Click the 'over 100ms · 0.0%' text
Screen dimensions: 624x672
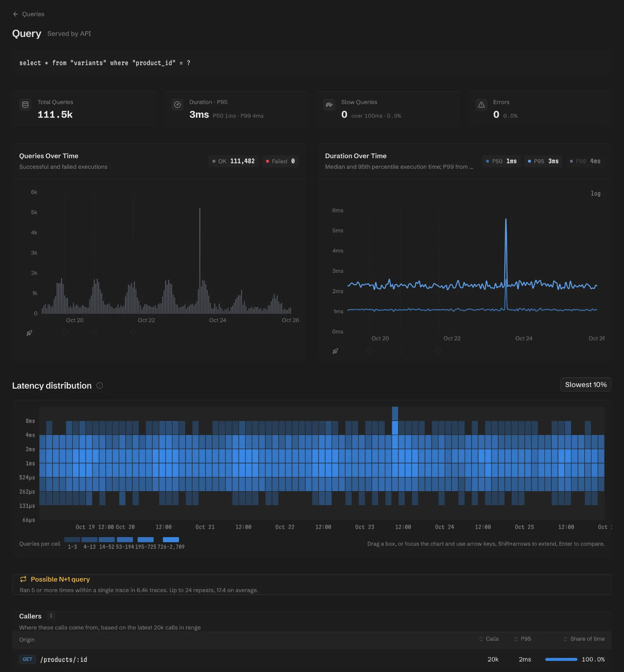tap(376, 116)
